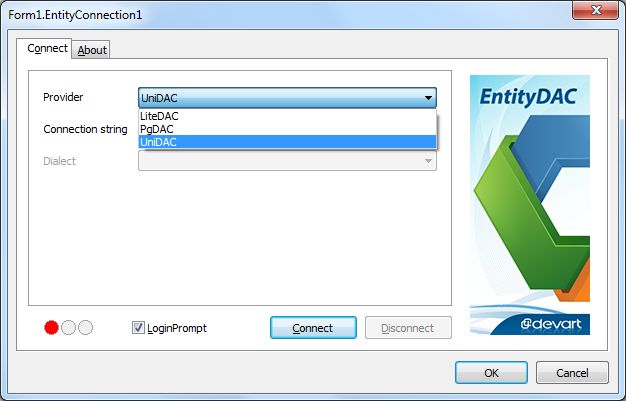Click the middle gray status indicator circle
This screenshot has width=626, height=401.
68,328
